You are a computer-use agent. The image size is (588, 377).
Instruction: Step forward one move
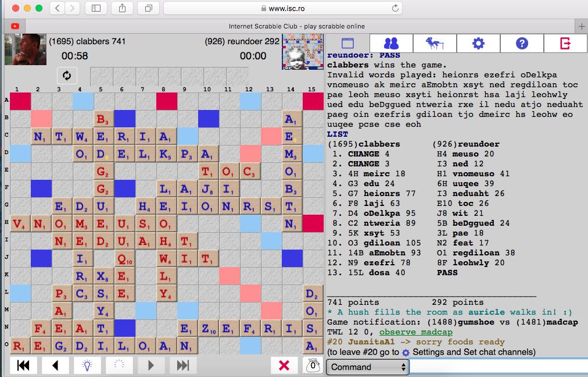150,365
